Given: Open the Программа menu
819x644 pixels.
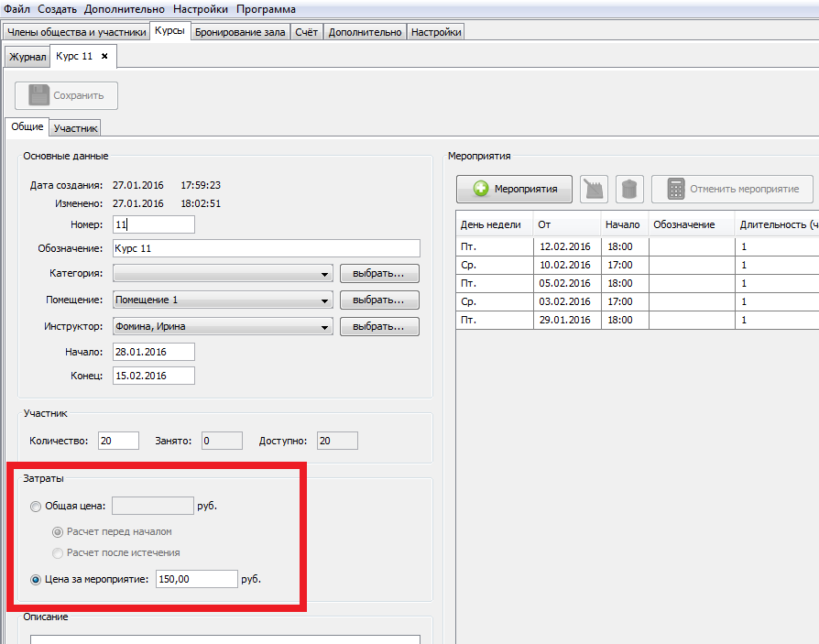Looking at the screenshot, I should click(x=266, y=9).
